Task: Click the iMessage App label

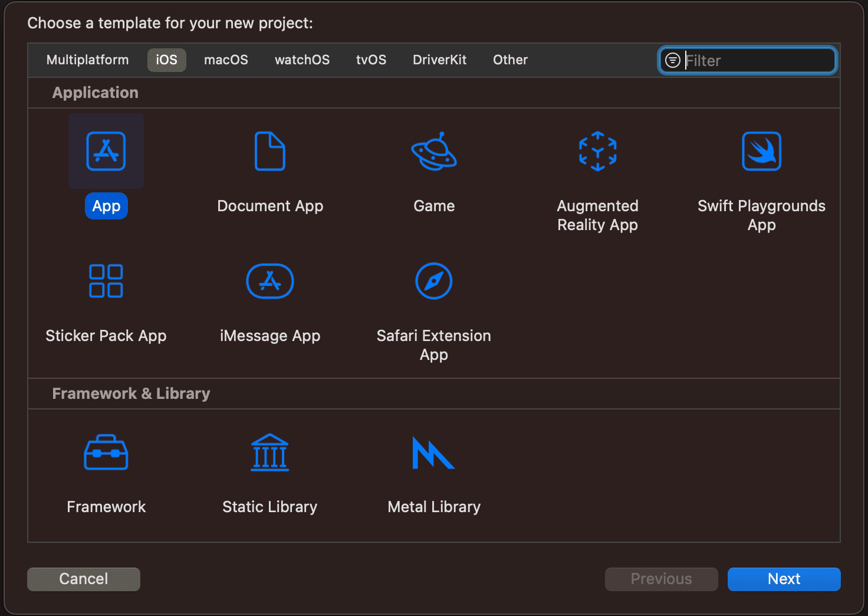Action: point(270,336)
